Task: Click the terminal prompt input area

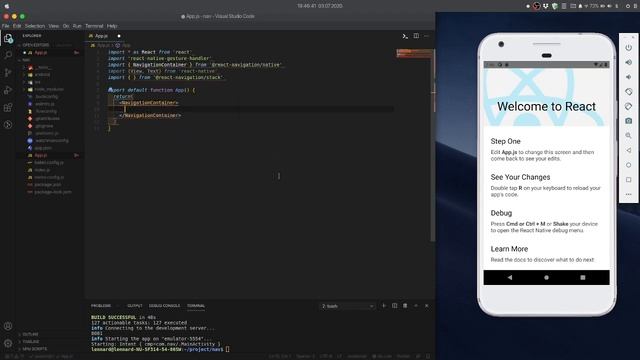Action: (x=227, y=349)
